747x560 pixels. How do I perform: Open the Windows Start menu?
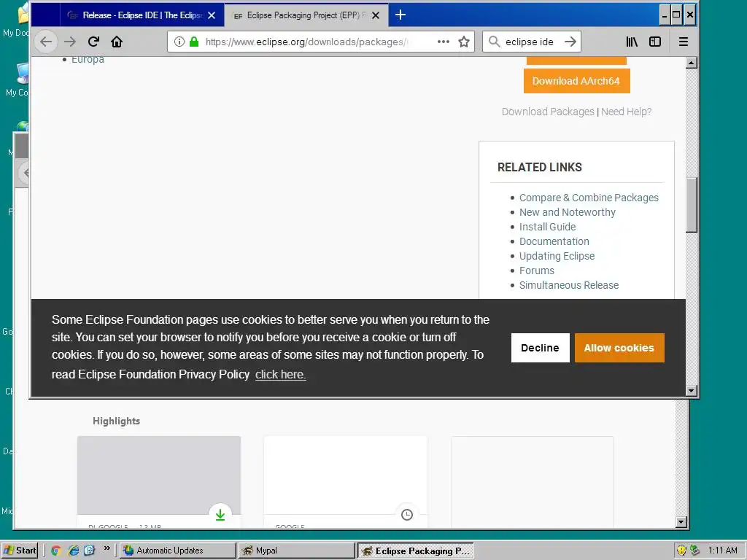(20, 551)
